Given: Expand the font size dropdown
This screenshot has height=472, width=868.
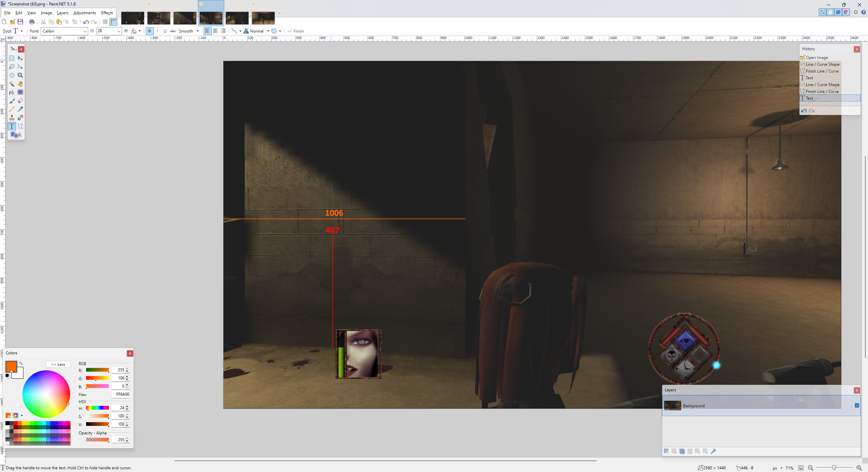Looking at the screenshot, I should (119, 31).
